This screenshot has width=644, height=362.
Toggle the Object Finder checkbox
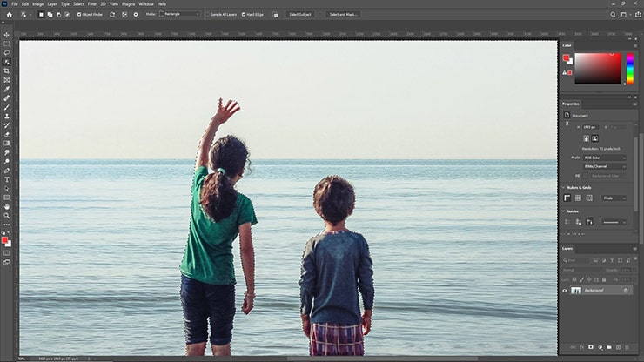point(79,14)
